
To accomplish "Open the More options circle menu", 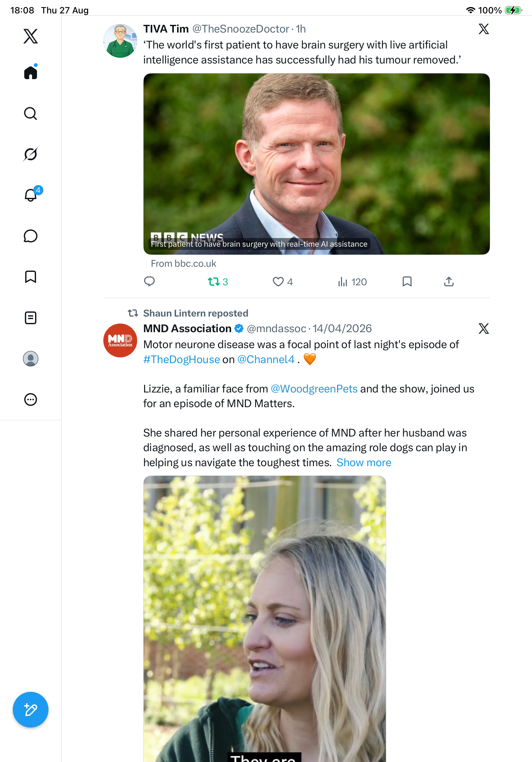I will pos(31,400).
